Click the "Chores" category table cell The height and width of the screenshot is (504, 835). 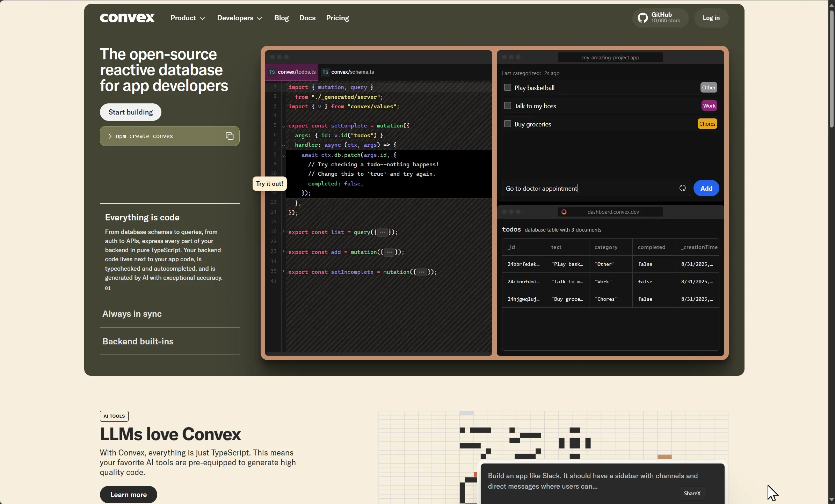[x=611, y=299]
